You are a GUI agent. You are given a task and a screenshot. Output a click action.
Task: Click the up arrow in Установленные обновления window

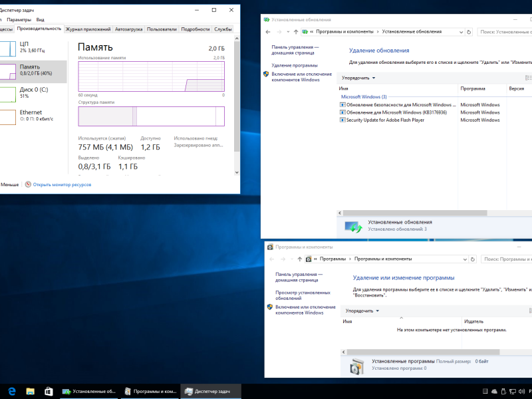pos(296,32)
